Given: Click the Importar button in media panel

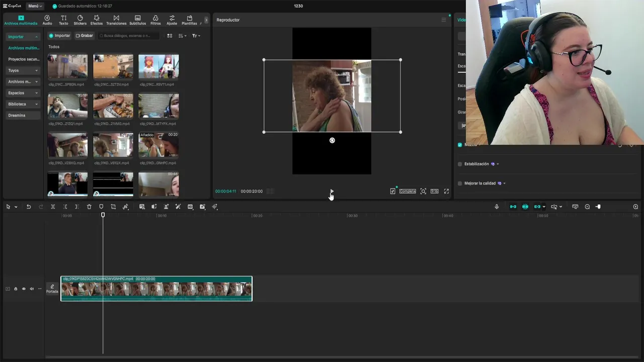Looking at the screenshot, I should pos(59,36).
